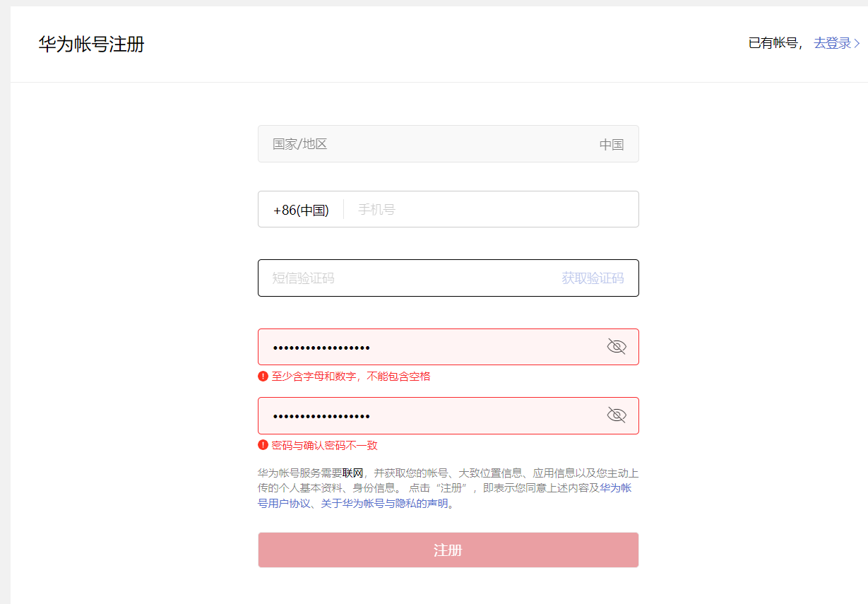868x604 pixels.
Task: Expand the +86(中国) country code dropdown
Action: (301, 210)
